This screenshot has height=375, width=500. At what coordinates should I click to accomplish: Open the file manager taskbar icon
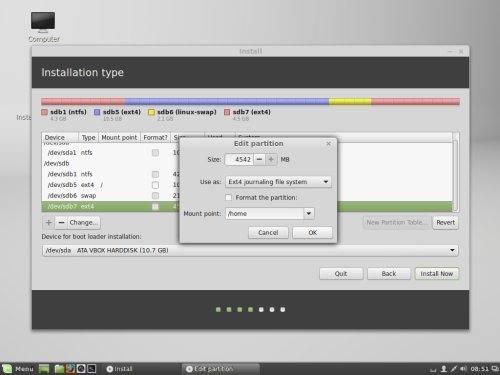point(59,369)
